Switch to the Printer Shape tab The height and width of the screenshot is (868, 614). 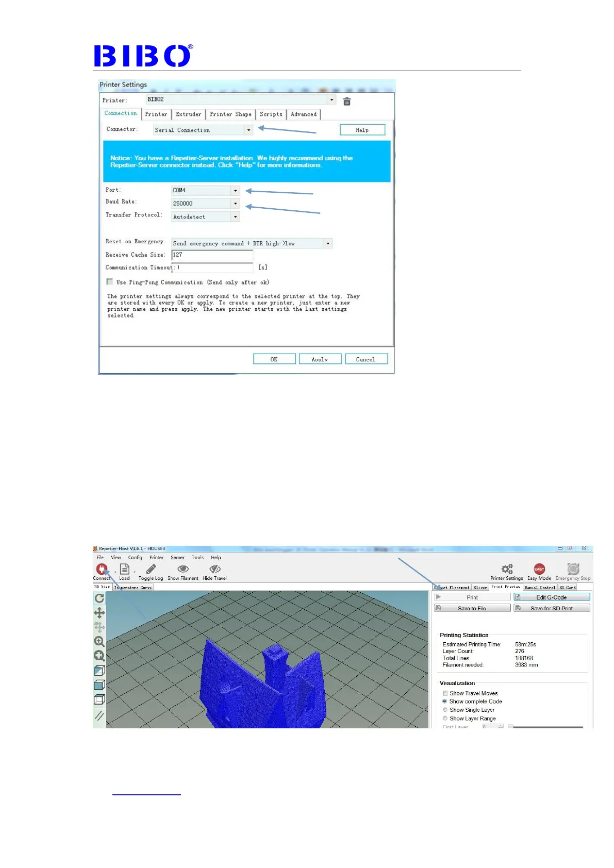click(230, 114)
